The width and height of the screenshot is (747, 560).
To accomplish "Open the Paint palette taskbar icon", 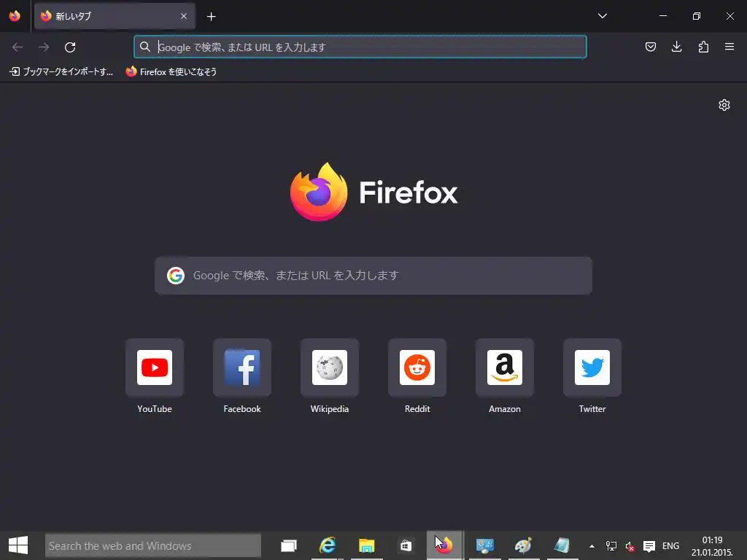I will 524,545.
